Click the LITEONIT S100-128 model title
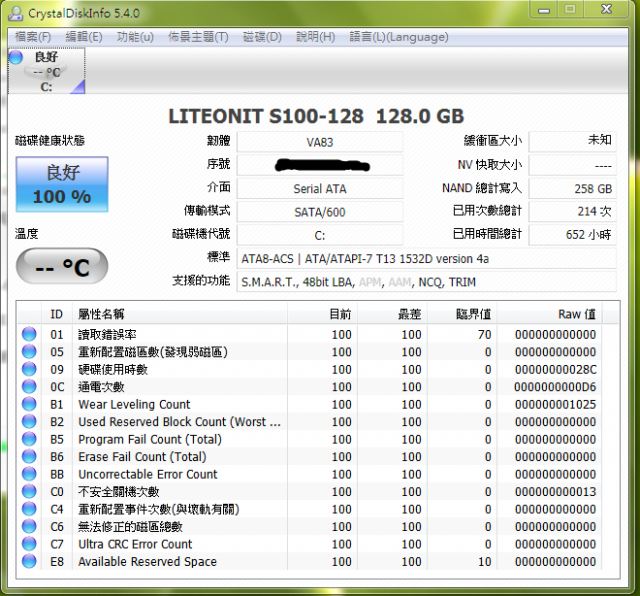 point(316,116)
